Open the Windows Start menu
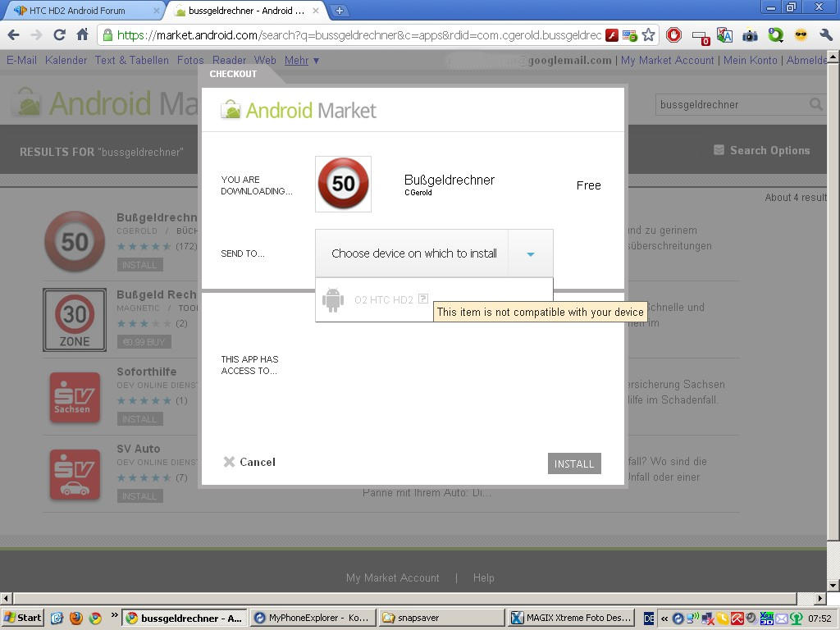The width and height of the screenshot is (840, 630). point(23,618)
